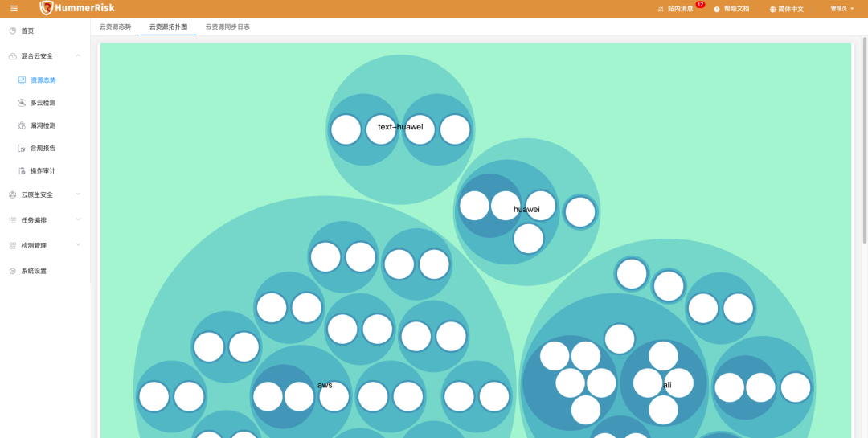Click the 云原生安全 icon
Image resolution: width=868 pixels, height=438 pixels.
[13, 194]
